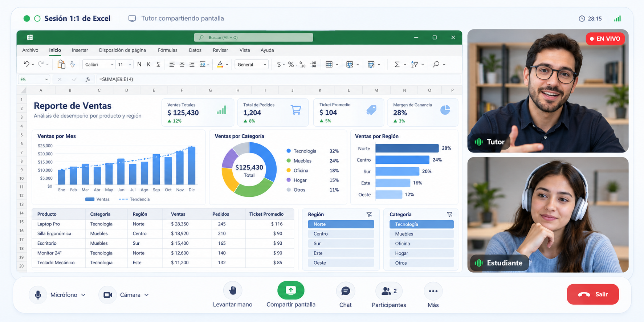Clear the Región slicer filter icon

pos(369,215)
